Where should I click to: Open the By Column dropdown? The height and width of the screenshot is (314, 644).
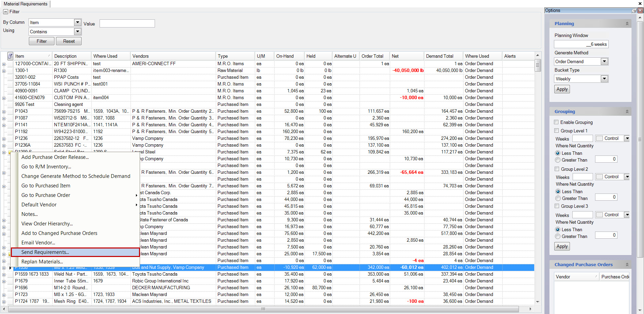77,22
